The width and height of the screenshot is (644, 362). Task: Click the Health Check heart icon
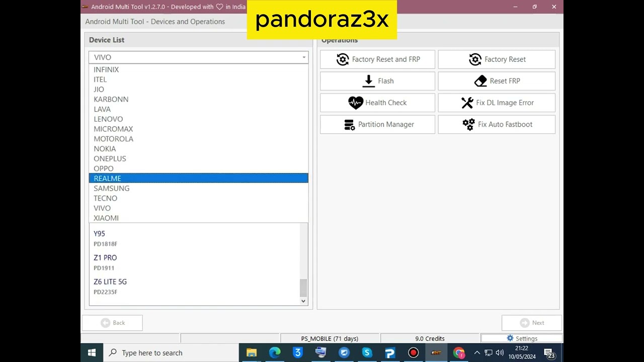tap(356, 103)
